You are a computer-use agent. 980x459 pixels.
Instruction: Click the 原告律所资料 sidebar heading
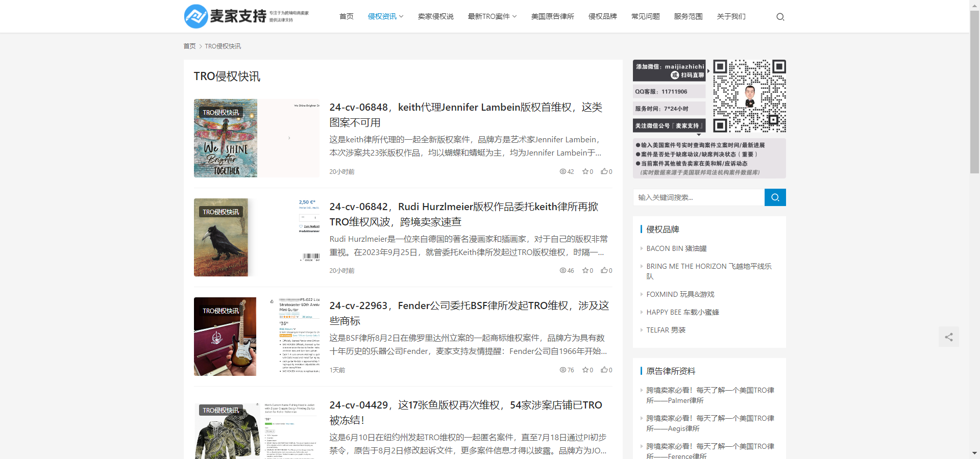coord(671,371)
